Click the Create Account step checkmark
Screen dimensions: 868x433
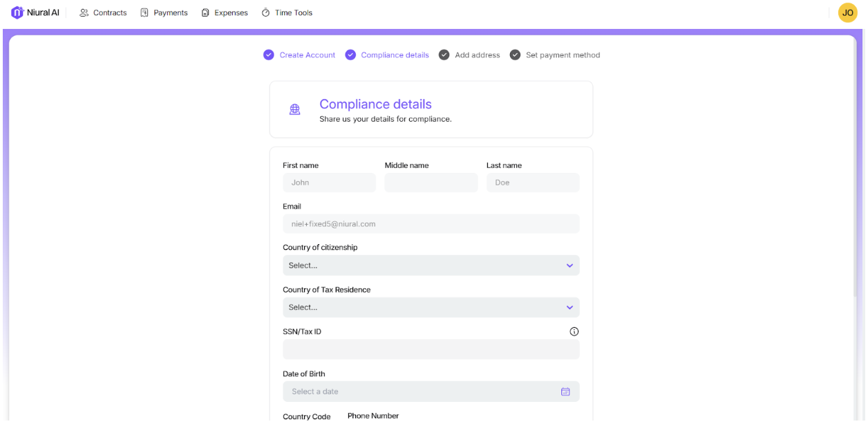pyautogui.click(x=269, y=55)
